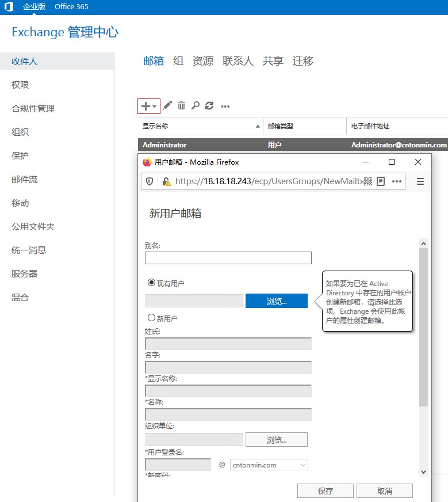Click the blue 浏览 button for existing user
This screenshot has width=448, height=502.
pyautogui.click(x=277, y=301)
